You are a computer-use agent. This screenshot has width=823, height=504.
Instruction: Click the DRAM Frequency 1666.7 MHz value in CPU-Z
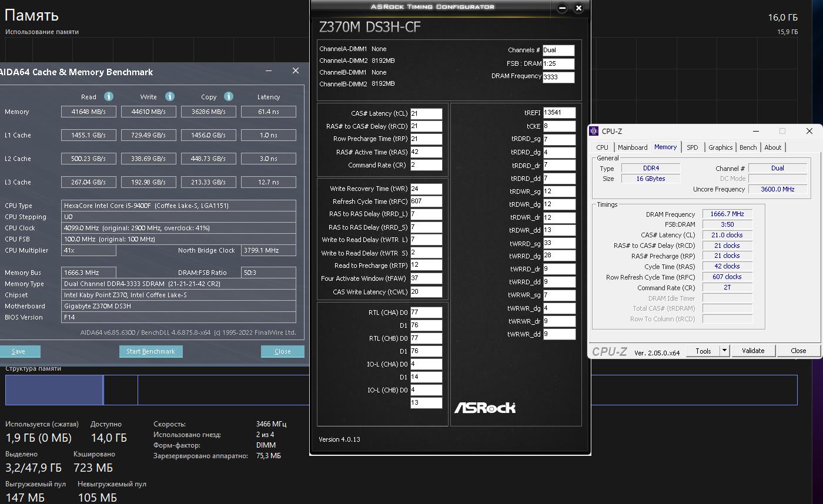point(727,214)
